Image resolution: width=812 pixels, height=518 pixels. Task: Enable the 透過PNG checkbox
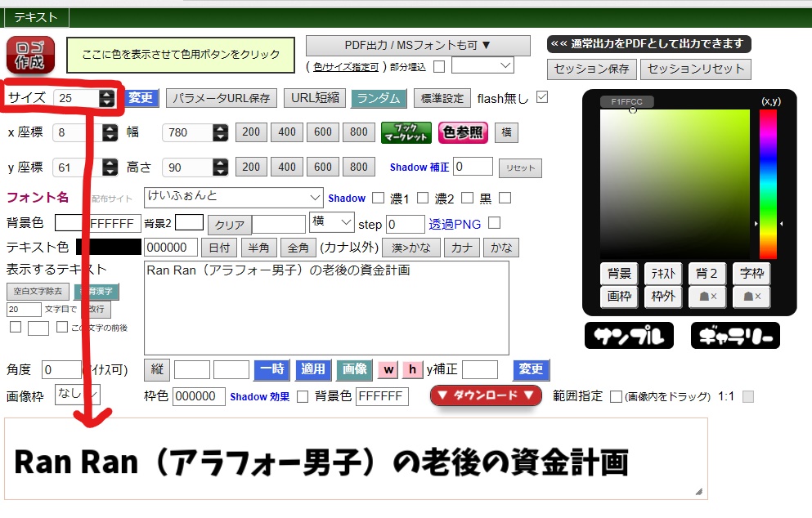495,222
